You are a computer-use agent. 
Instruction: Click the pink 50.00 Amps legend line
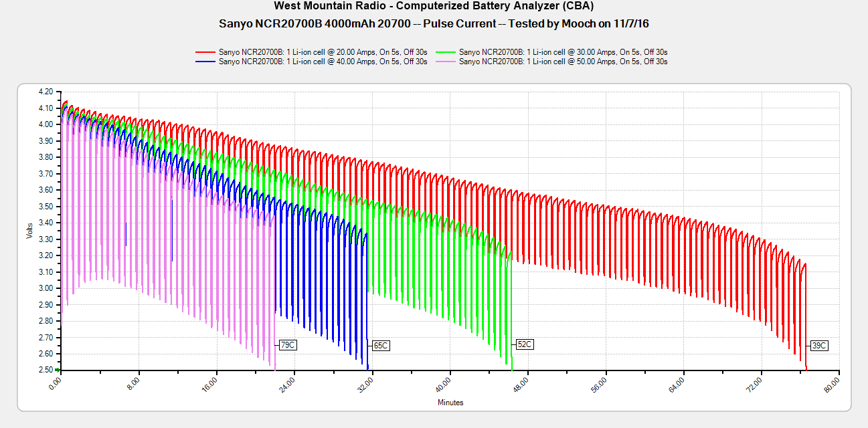pyautogui.click(x=446, y=62)
